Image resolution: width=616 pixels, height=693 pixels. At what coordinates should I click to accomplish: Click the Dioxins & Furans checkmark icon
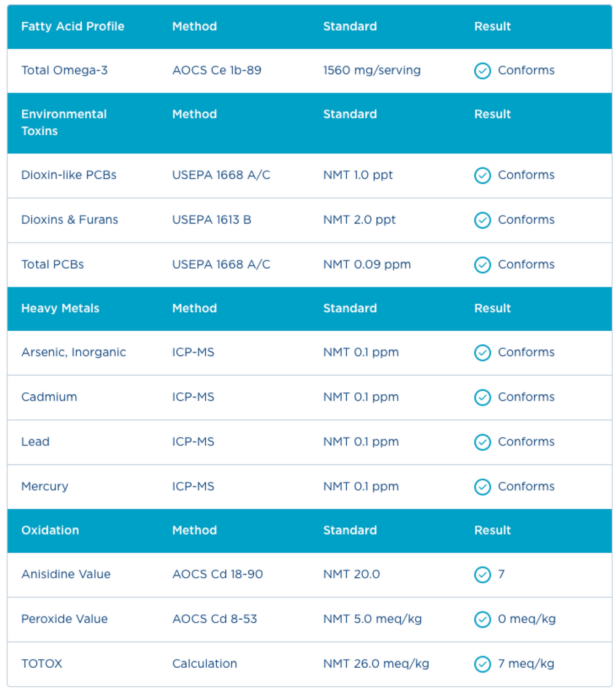[482, 220]
